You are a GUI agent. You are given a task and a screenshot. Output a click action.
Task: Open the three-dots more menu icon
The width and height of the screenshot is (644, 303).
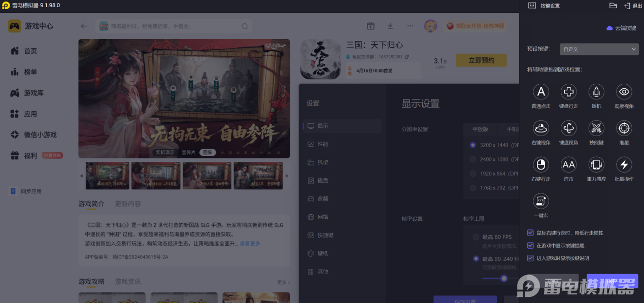(410, 26)
